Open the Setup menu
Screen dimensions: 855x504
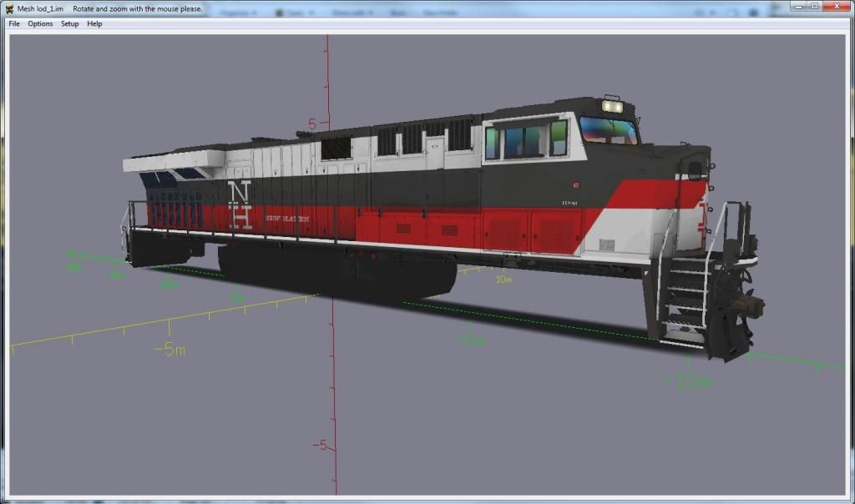coord(70,24)
